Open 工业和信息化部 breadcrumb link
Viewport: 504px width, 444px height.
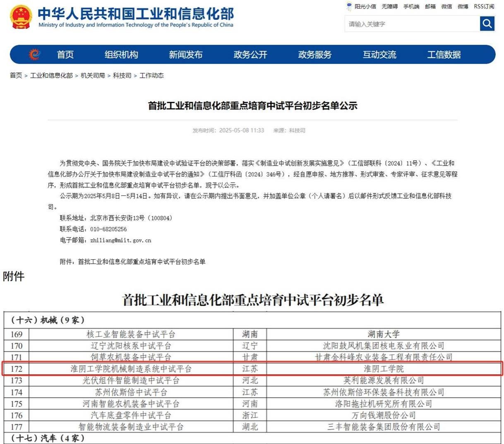51,75
